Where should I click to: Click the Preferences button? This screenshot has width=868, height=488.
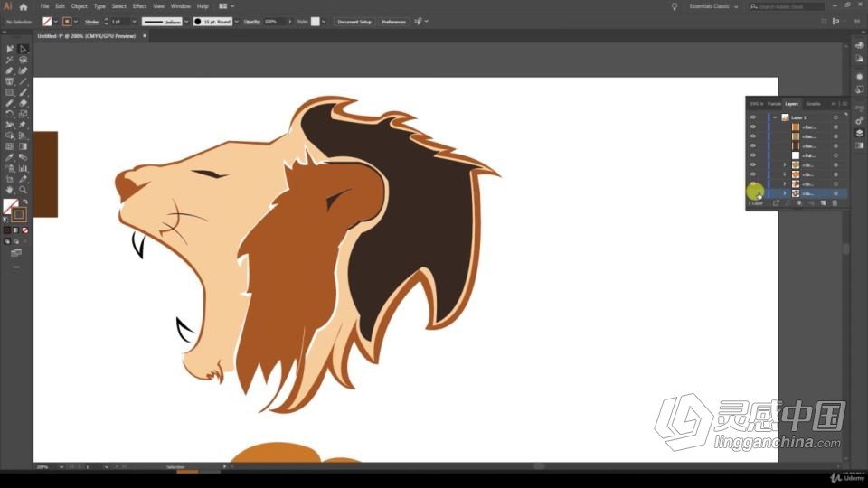[x=393, y=22]
